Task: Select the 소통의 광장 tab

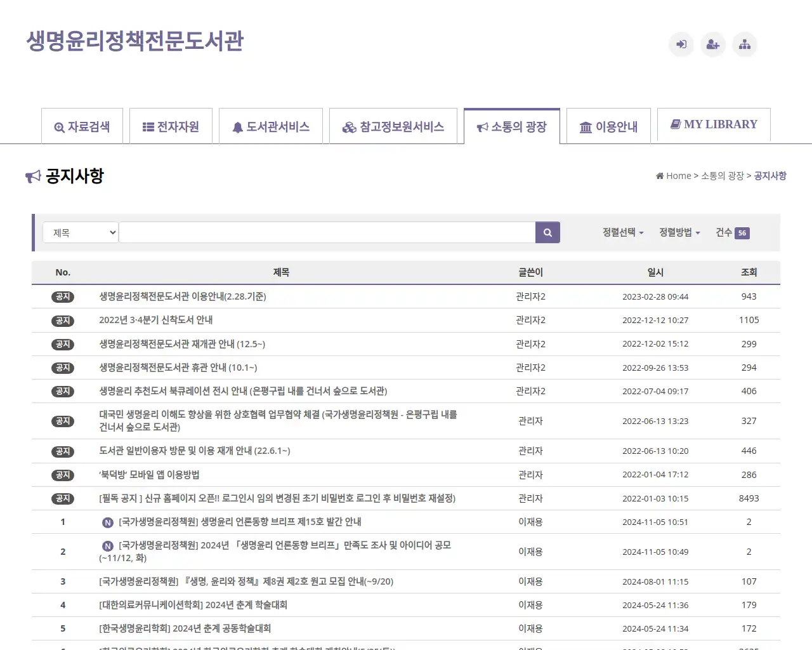Action: pos(512,126)
